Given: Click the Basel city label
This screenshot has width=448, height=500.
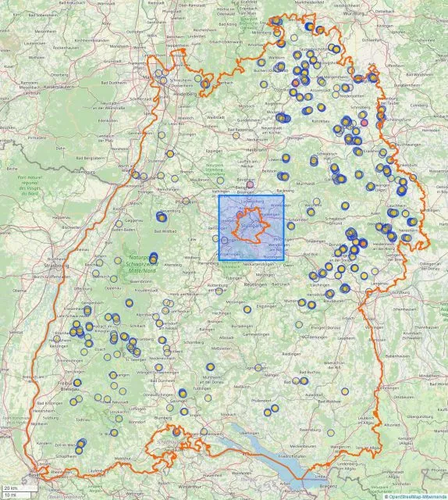Looking at the screenshot, I should pos(33,475).
